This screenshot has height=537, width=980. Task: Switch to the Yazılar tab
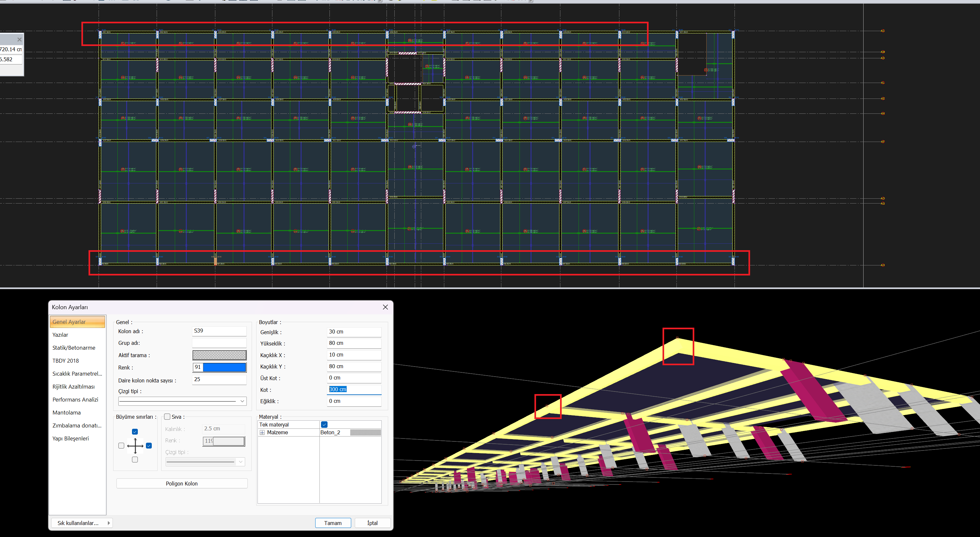point(60,335)
